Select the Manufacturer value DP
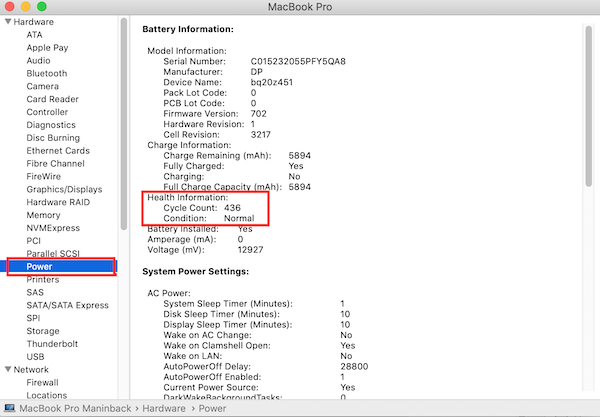This screenshot has width=600, height=417. pyautogui.click(x=257, y=72)
